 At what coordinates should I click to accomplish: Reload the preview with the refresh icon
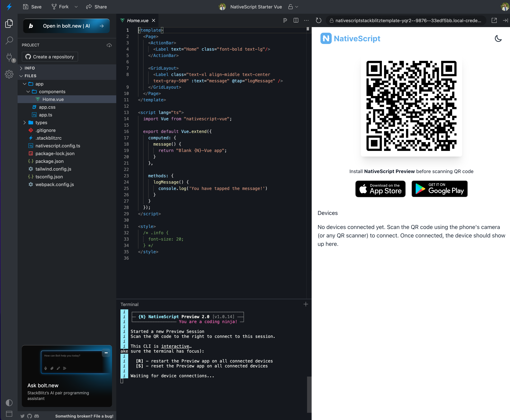point(319,20)
